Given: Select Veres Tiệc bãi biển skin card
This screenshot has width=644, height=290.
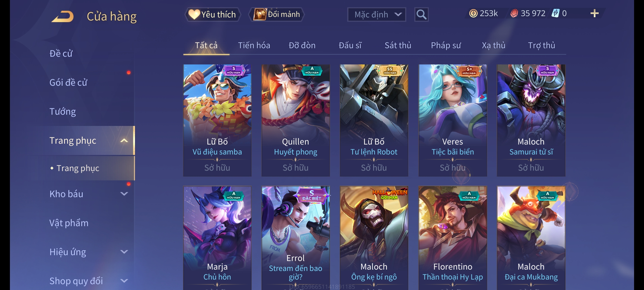Looking at the screenshot, I should point(453,120).
